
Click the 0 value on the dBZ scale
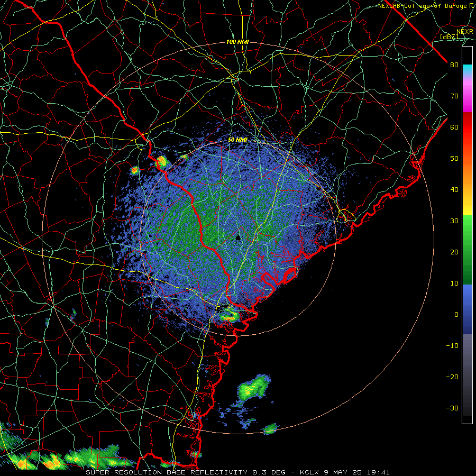(456, 315)
